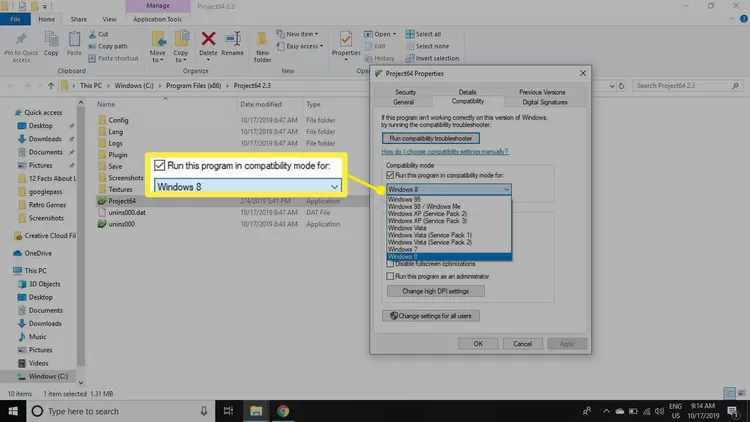Switch to the Home ribbon tab
Viewport: 750px width, 422px height.
(46, 19)
